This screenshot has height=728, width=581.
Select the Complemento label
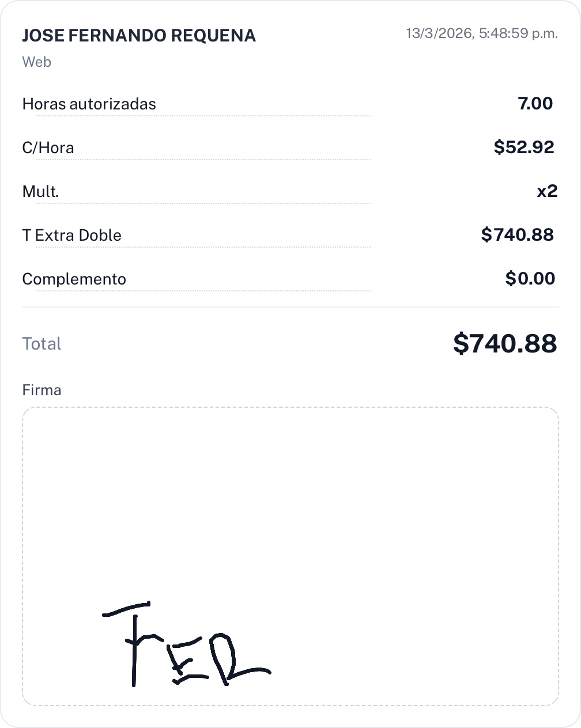[x=74, y=279]
